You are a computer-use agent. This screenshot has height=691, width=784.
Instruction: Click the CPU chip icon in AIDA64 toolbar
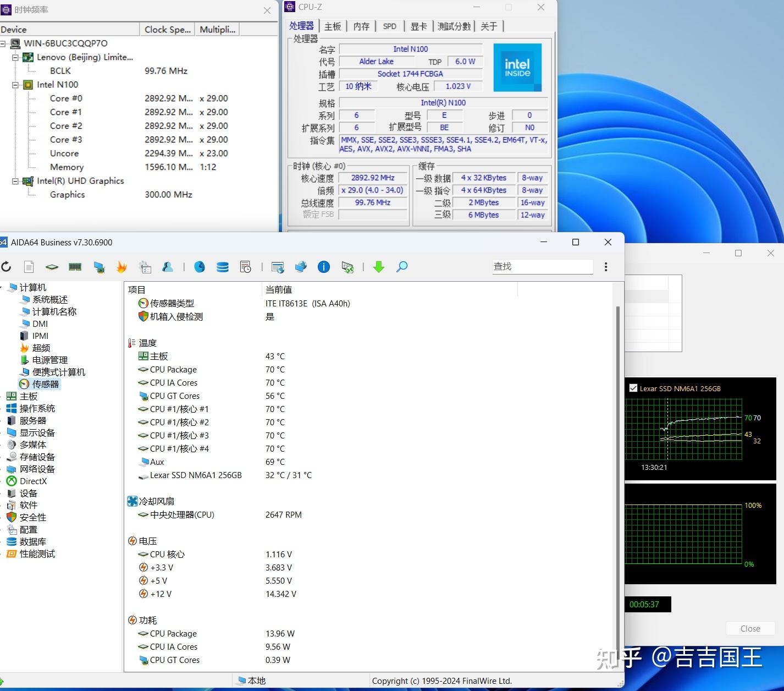pyautogui.click(x=52, y=267)
